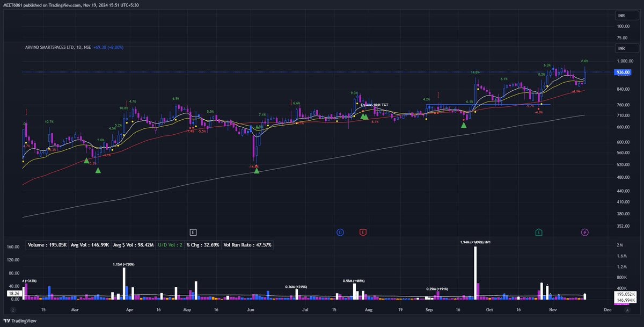Click the 9.3% gain label

coord(354,93)
